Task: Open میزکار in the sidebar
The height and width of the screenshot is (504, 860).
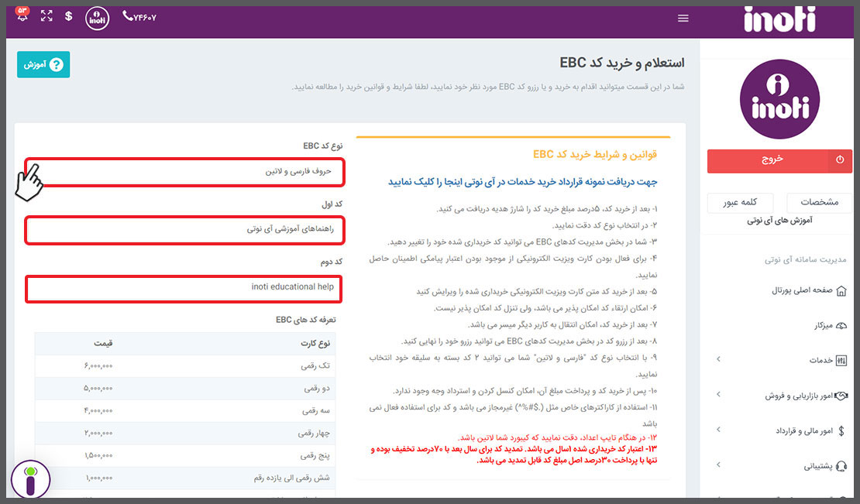Action: 823,325
